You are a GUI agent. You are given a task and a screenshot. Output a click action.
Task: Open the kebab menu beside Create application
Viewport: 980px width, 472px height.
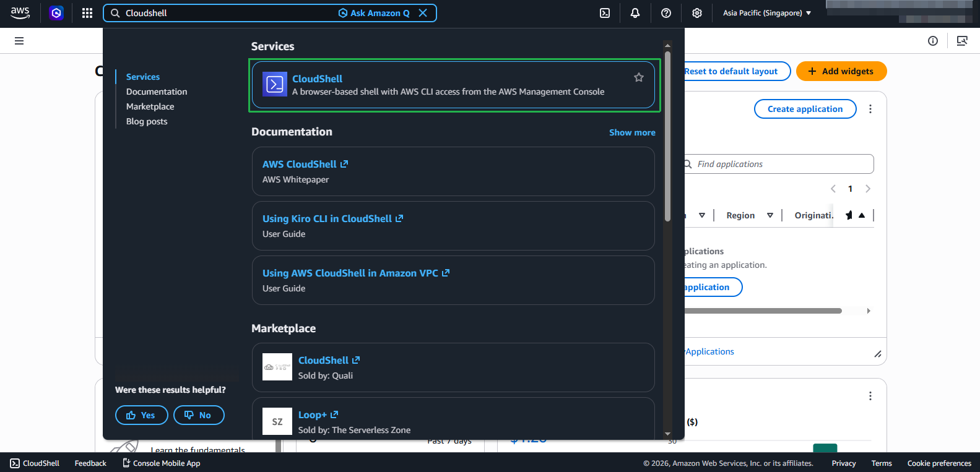pyautogui.click(x=870, y=109)
